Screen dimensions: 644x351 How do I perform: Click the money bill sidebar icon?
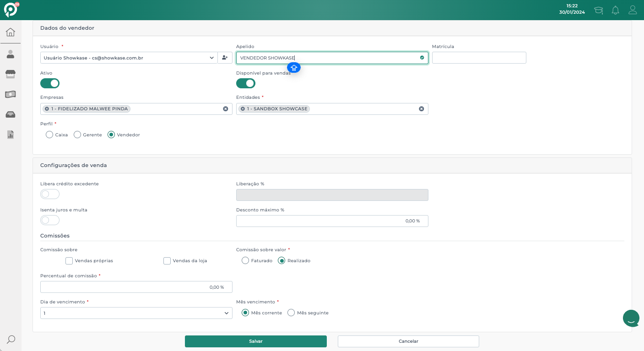tap(11, 94)
